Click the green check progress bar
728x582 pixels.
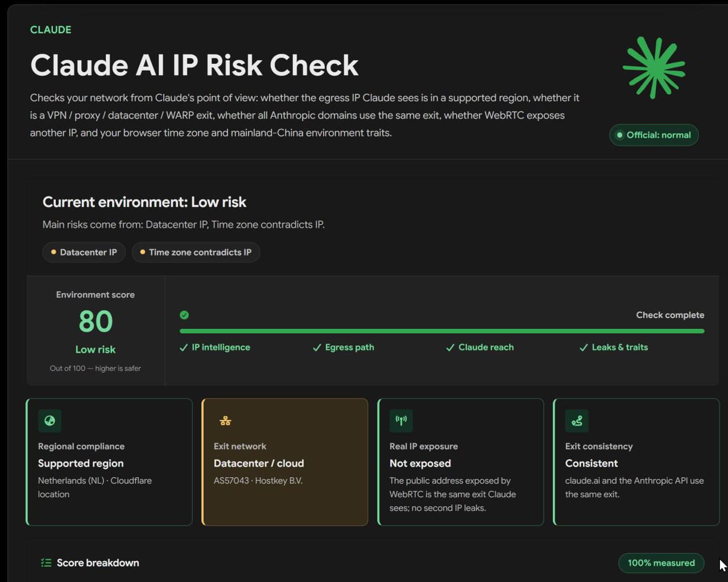(442, 331)
